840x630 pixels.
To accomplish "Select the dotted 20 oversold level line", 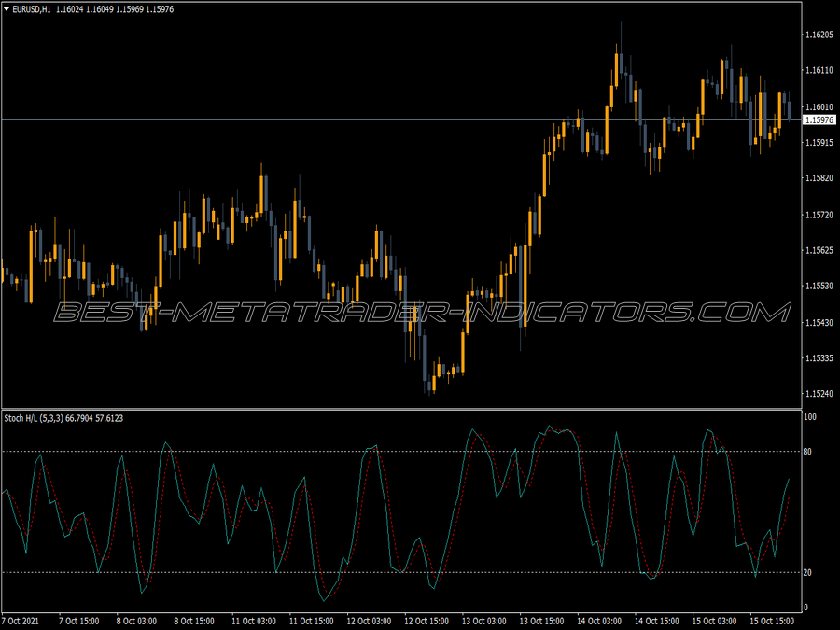I will (x=401, y=573).
